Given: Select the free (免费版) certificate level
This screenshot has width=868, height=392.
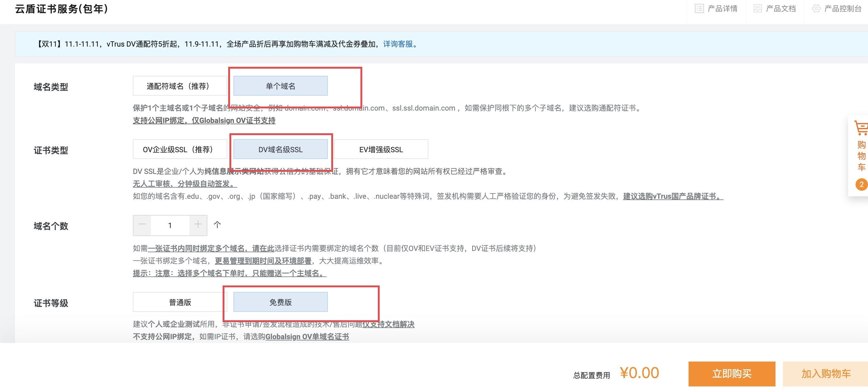Looking at the screenshot, I should (280, 302).
